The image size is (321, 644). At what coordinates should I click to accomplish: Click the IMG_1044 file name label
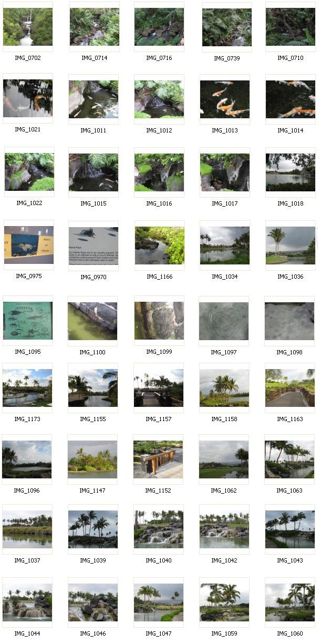pos(27,633)
